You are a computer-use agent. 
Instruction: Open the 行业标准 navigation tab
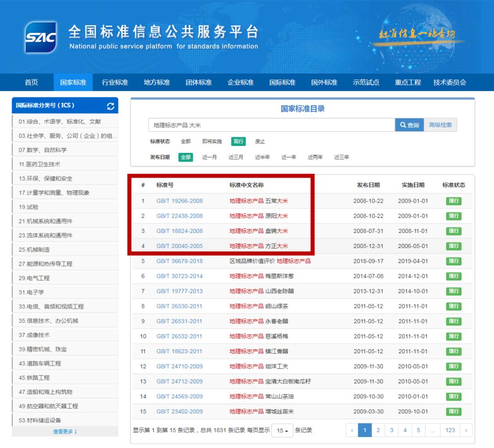coord(115,82)
